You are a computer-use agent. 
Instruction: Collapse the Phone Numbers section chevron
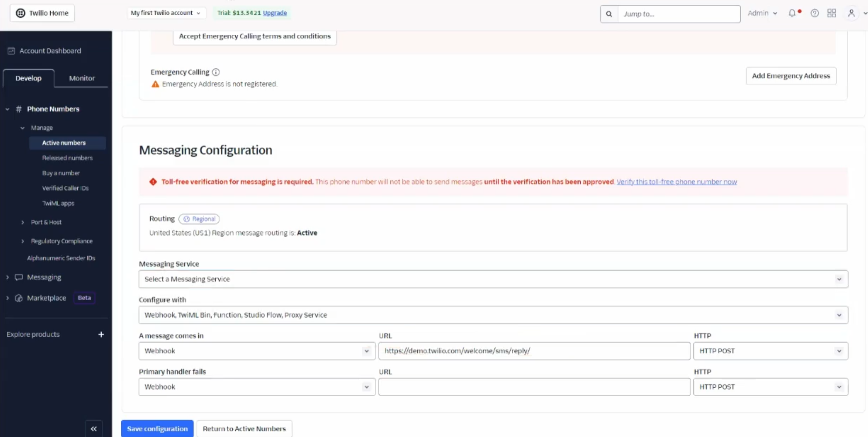[7, 109]
